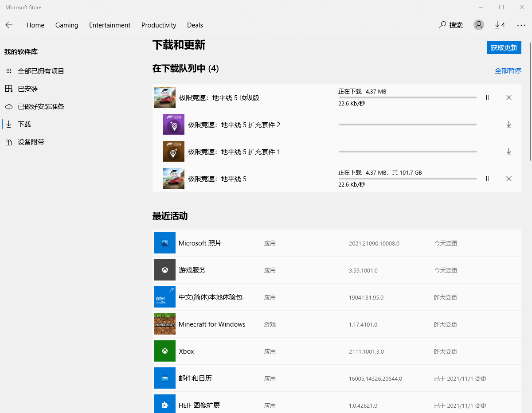Open the user account avatar
The height and width of the screenshot is (413, 532).
click(x=479, y=25)
